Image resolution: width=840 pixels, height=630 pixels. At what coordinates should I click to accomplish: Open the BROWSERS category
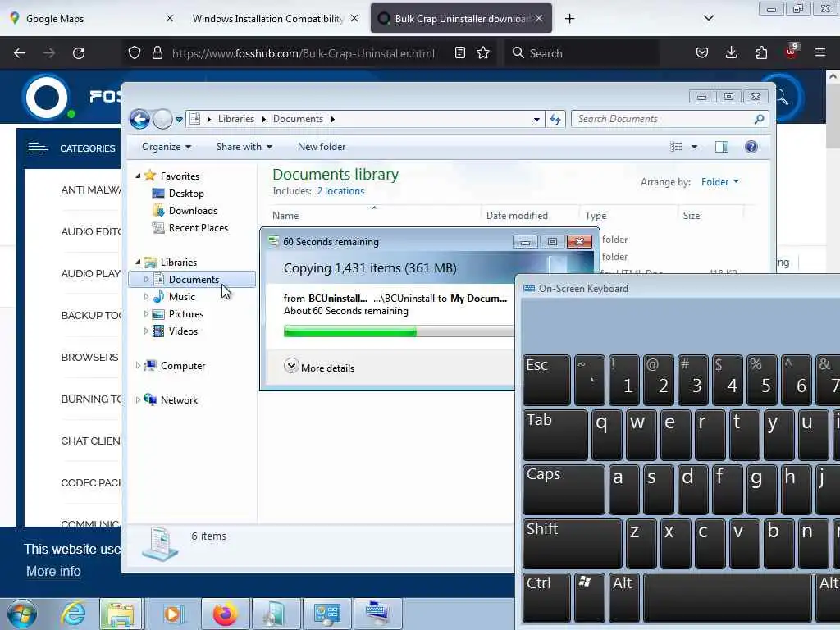tap(89, 358)
